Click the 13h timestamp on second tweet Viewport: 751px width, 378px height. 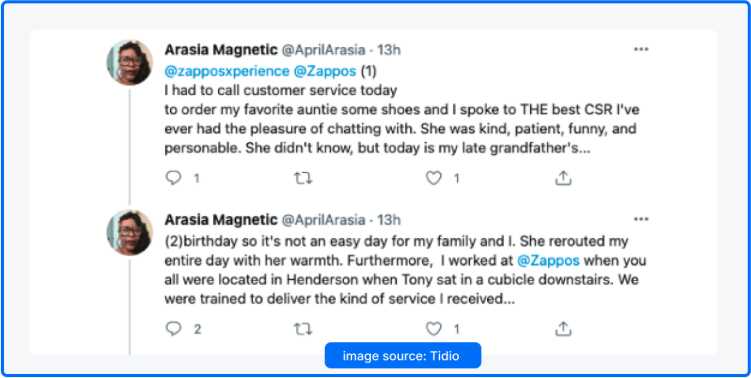click(x=388, y=220)
